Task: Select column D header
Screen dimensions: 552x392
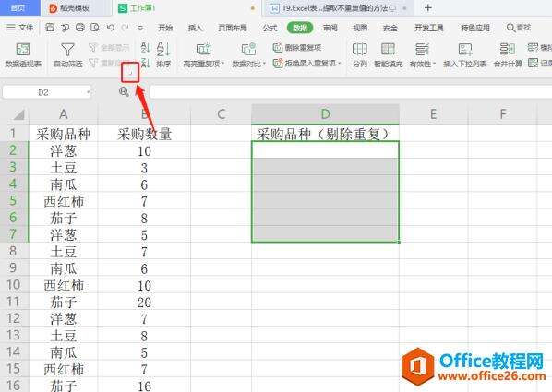Action: point(325,114)
